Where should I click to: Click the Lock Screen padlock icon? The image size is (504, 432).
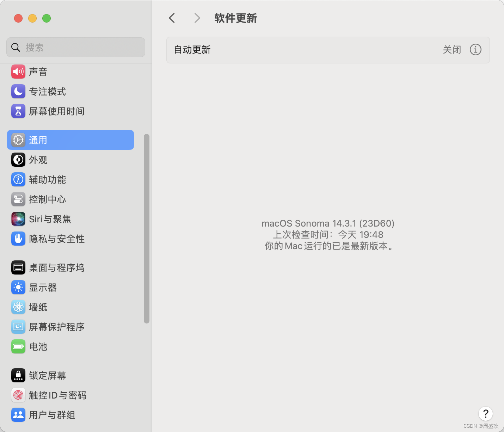coord(18,375)
